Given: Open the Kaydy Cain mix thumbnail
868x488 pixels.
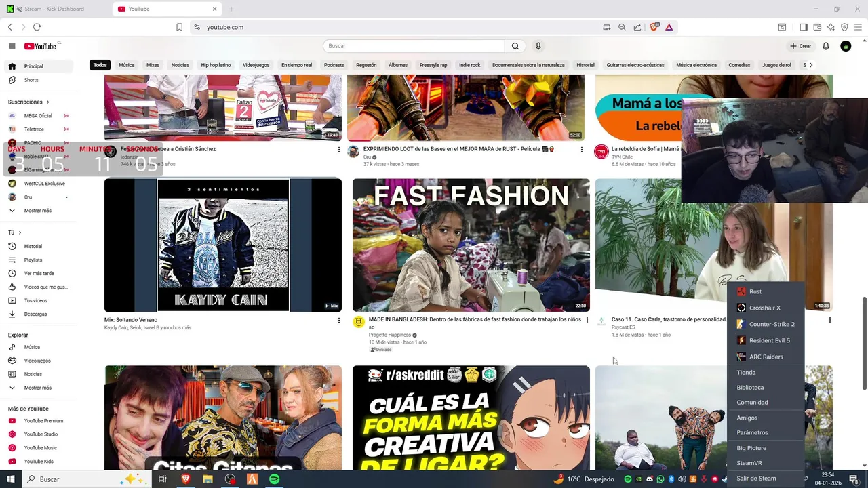Looking at the screenshot, I should 223,245.
